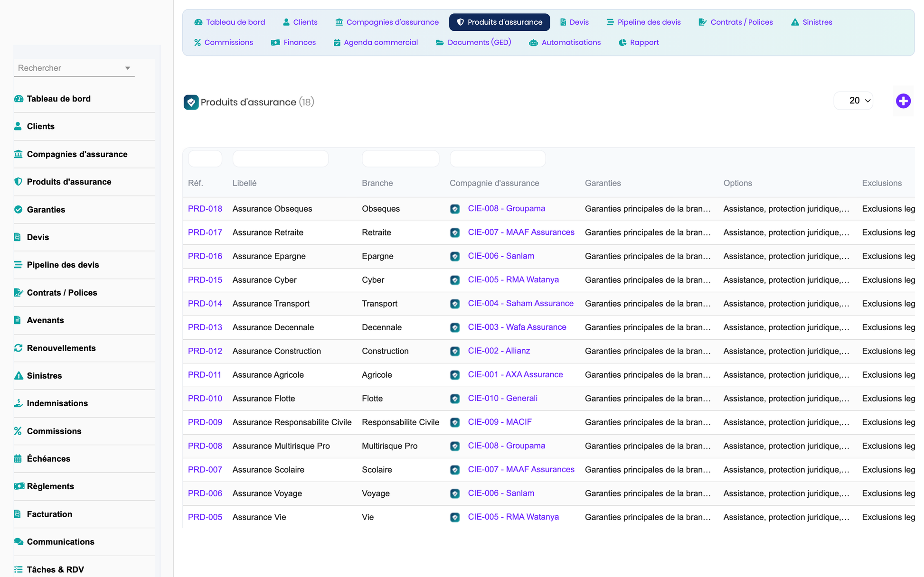Click the Options column header

coord(738,183)
